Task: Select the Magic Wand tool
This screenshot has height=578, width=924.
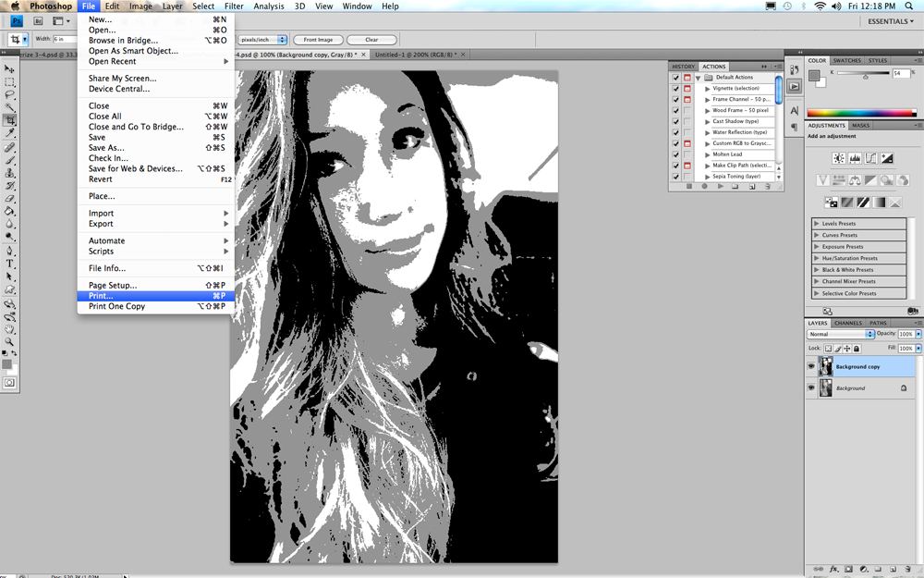Action: point(9,107)
